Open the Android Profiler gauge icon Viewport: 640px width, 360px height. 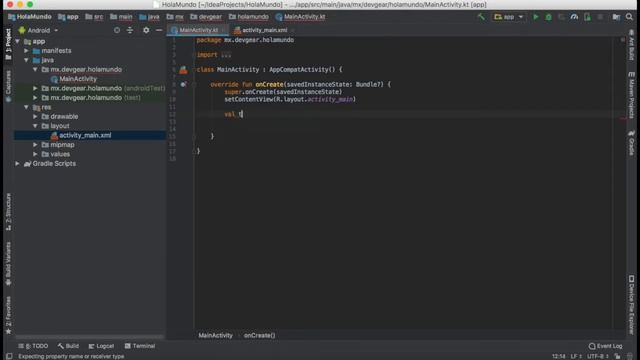(574, 17)
